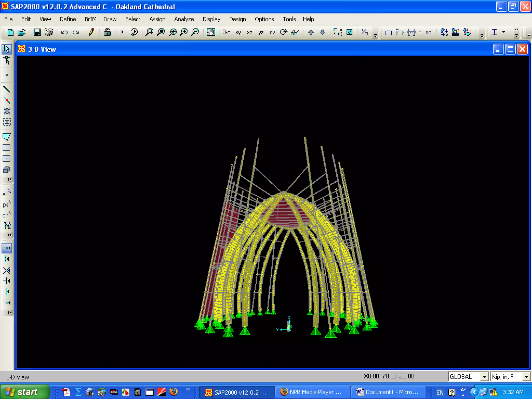Click the Rotate 3D View icon
This screenshot has height=399, width=532.
point(284,32)
